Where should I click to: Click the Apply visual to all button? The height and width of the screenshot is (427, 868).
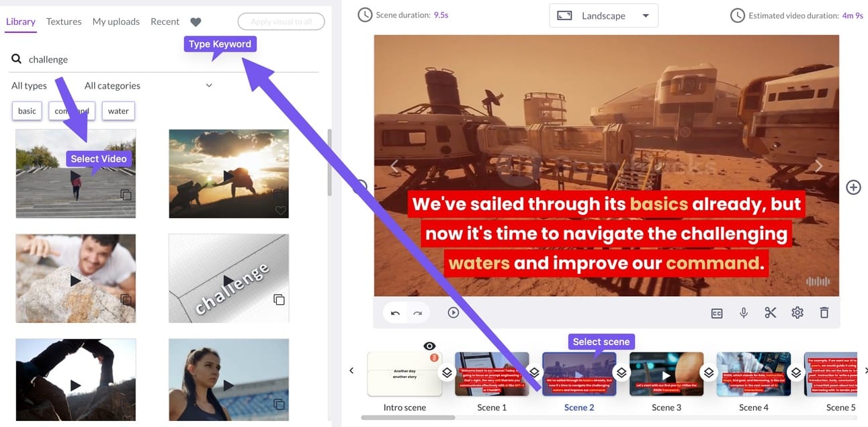pyautogui.click(x=281, y=21)
